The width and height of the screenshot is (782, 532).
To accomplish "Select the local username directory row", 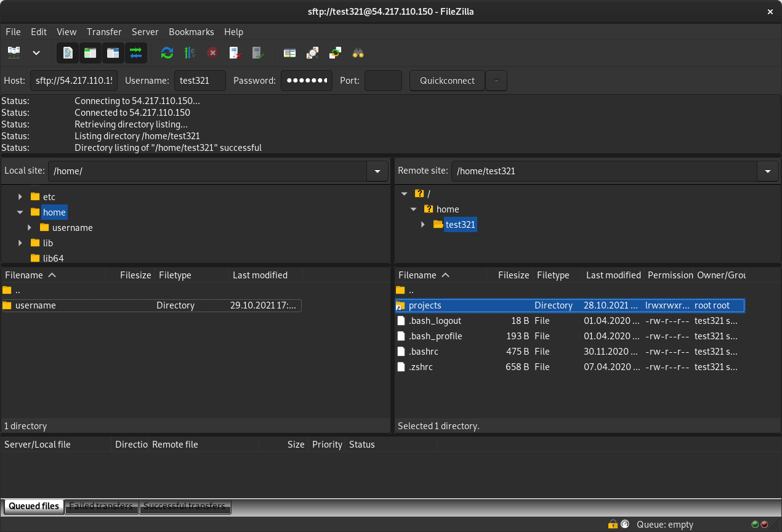I will click(151, 305).
